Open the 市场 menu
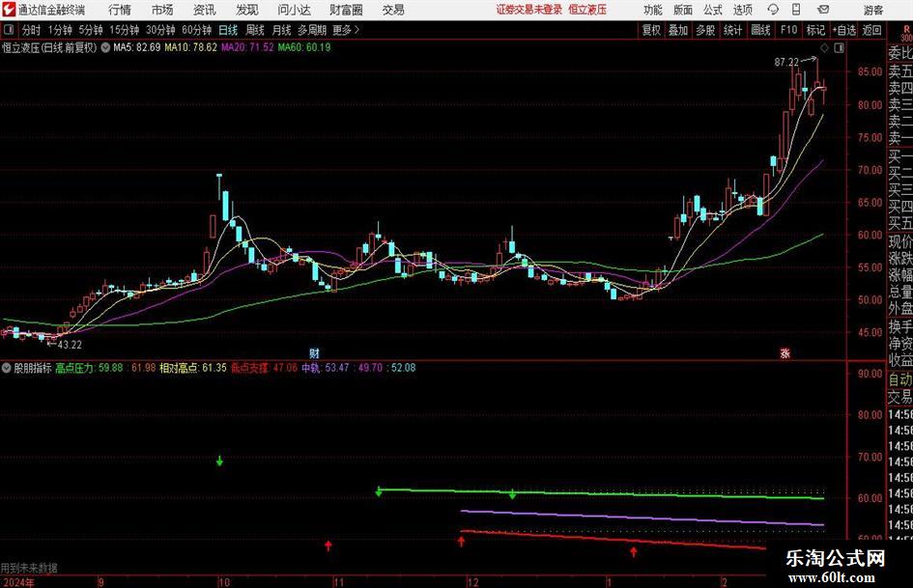Image resolution: width=913 pixels, height=588 pixels. click(x=162, y=10)
